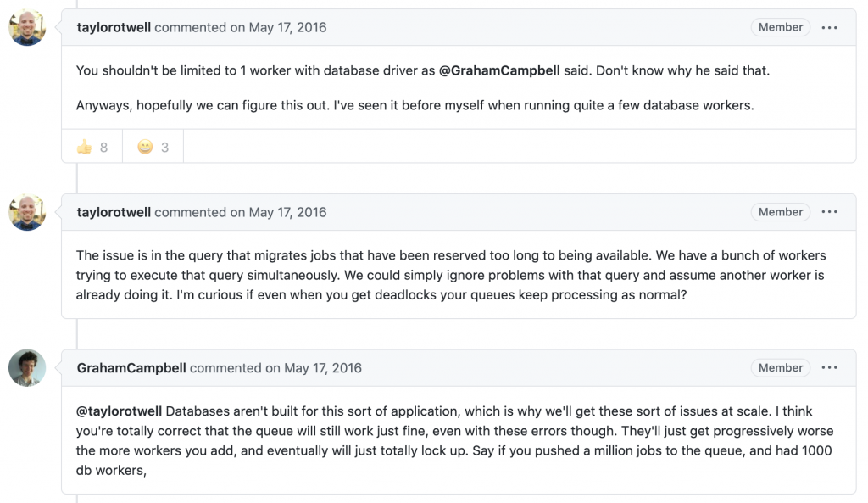The width and height of the screenshot is (868, 503).
Task: Open taylorotwell profile from second comment header
Action: 114,212
